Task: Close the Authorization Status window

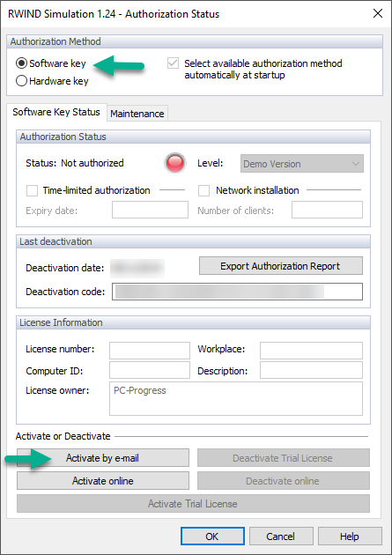Action: [x=378, y=13]
